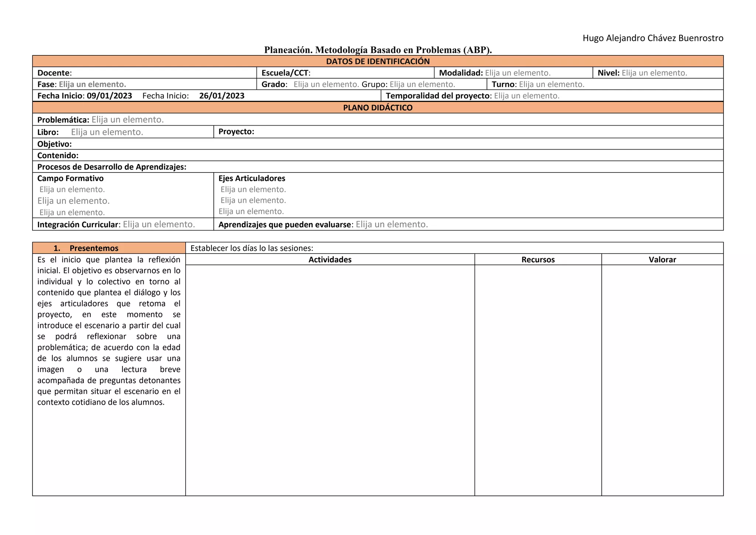
Task: Click the 26/01/2023 date field
Action: pos(222,96)
